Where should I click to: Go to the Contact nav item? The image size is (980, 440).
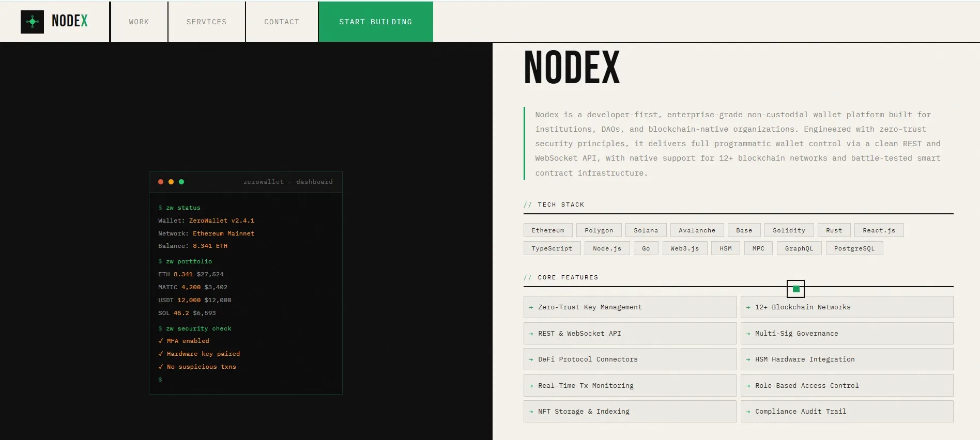tap(282, 22)
